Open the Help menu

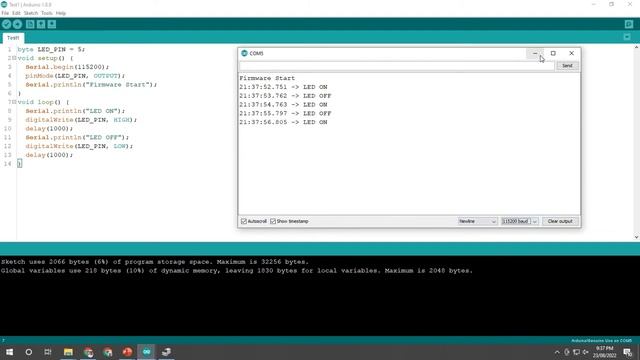click(x=61, y=13)
